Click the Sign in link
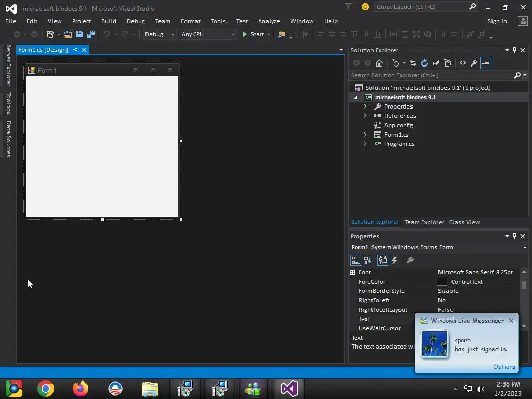Image resolution: width=532 pixels, height=399 pixels. pos(497,21)
